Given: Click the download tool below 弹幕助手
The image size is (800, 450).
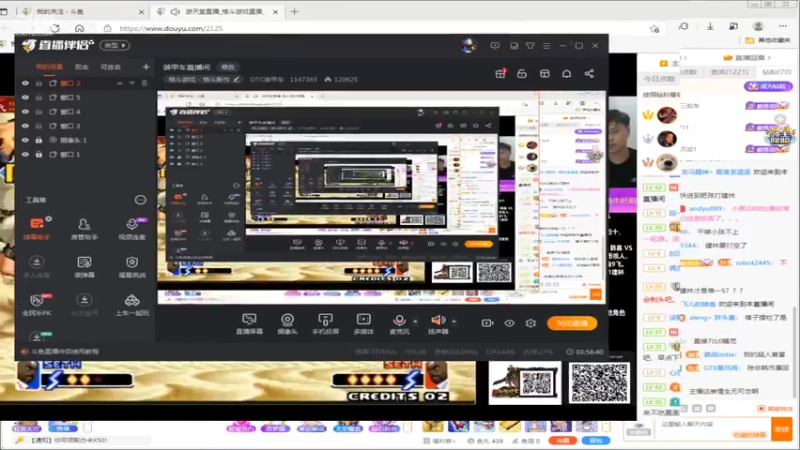Looking at the screenshot, I should point(37,266).
